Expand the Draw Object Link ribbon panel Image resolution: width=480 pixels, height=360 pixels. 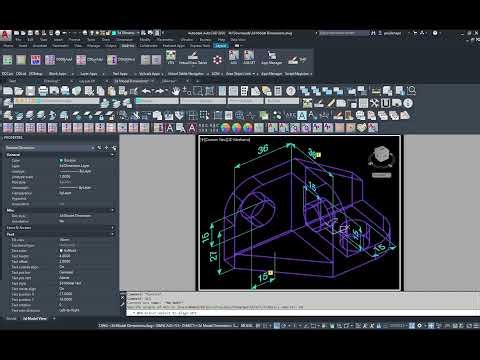tap(240, 74)
